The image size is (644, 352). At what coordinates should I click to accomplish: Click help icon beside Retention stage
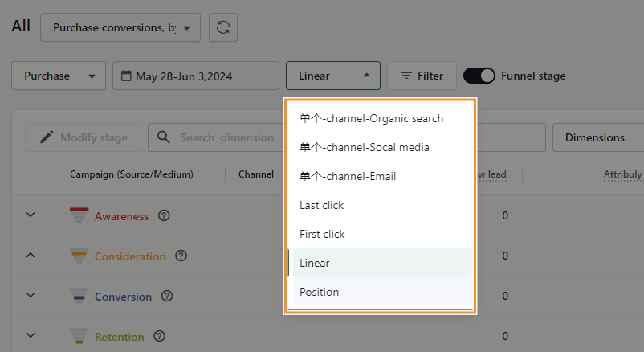(160, 336)
